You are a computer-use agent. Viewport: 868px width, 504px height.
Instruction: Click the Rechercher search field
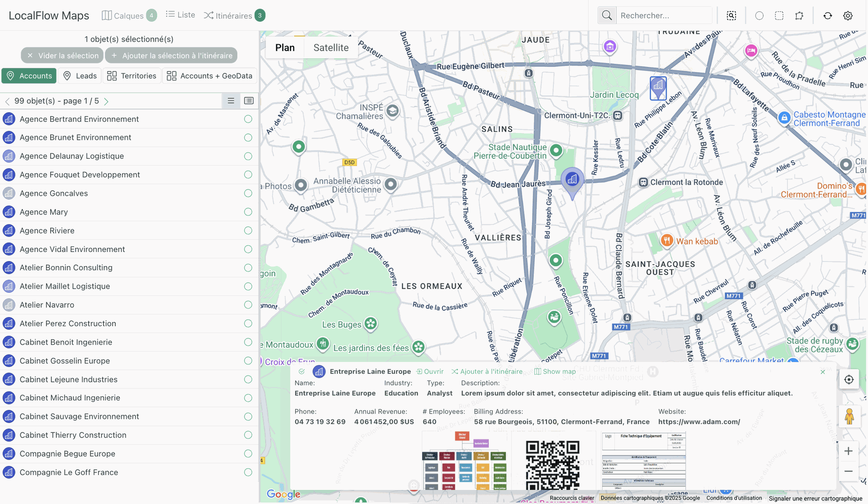click(x=663, y=16)
